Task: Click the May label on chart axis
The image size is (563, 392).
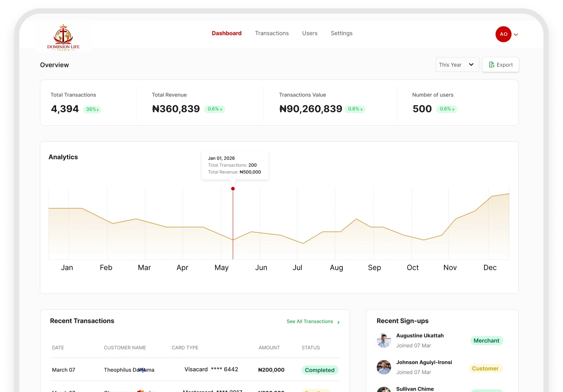Action: (221, 268)
